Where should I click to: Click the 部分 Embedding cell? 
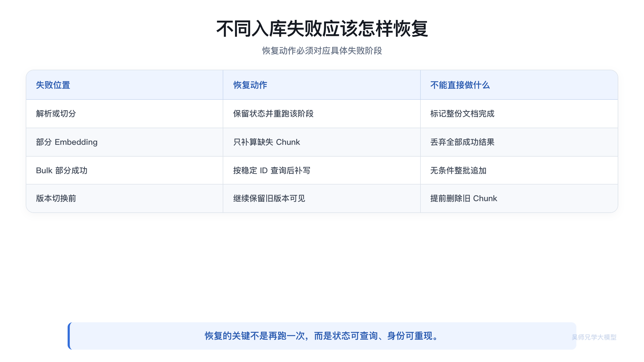coord(125,142)
